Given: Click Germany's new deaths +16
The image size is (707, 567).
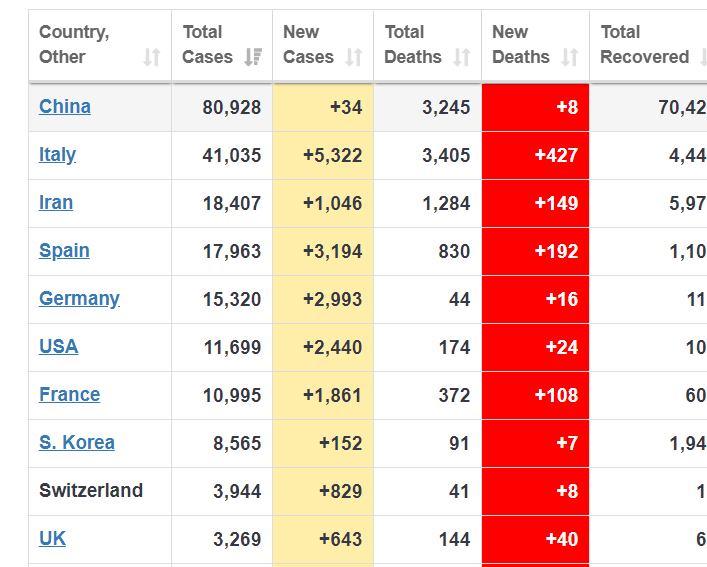Looking at the screenshot, I should coord(562,300).
